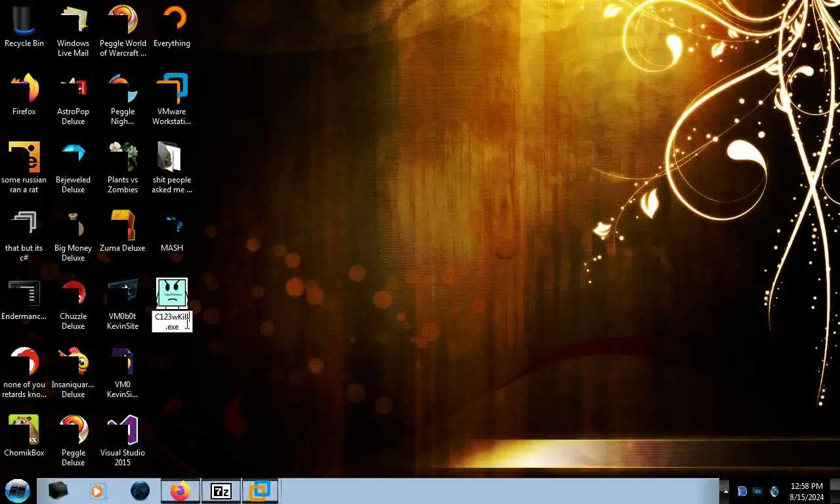840x504 pixels.
Task: Open Peggle World of Warcraft shortcut
Action: pos(123,31)
